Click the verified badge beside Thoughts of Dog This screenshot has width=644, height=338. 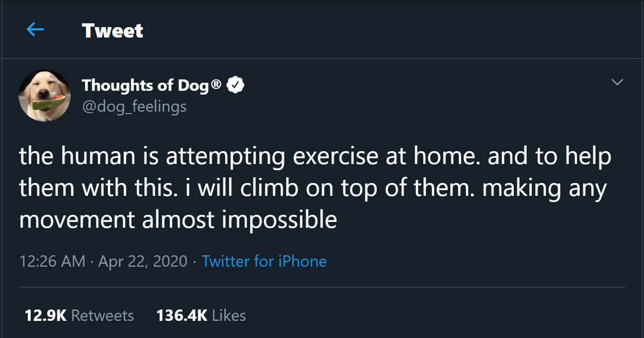tap(235, 85)
